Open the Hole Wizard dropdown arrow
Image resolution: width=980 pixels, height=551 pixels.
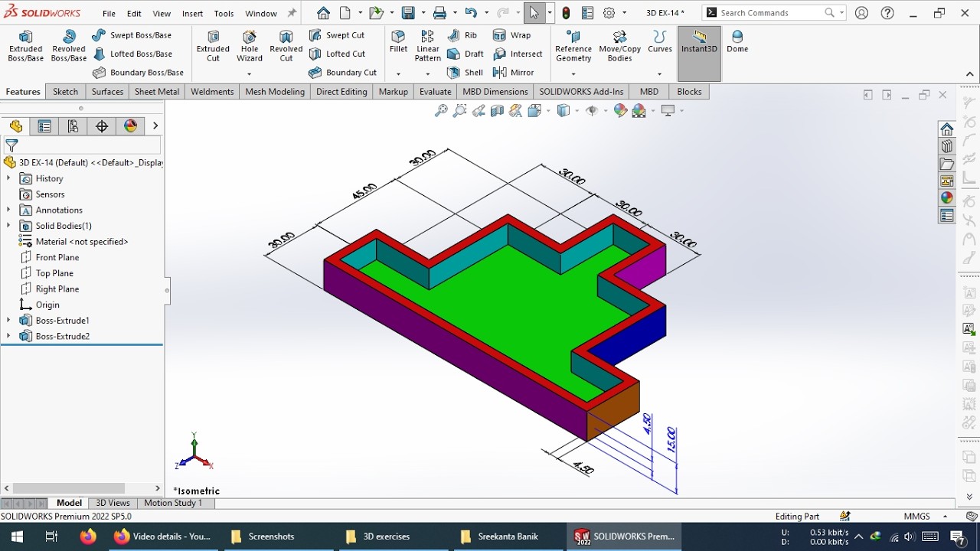coord(250,74)
